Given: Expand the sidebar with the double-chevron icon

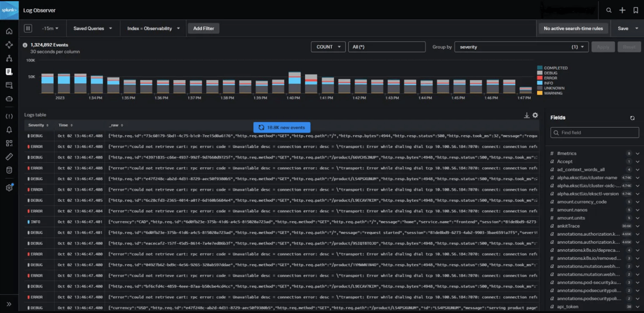Looking at the screenshot, I should tap(9, 304).
